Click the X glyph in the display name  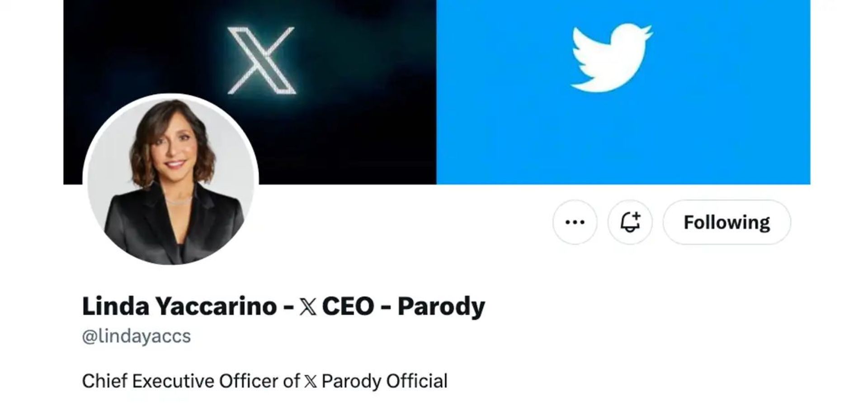coord(308,307)
